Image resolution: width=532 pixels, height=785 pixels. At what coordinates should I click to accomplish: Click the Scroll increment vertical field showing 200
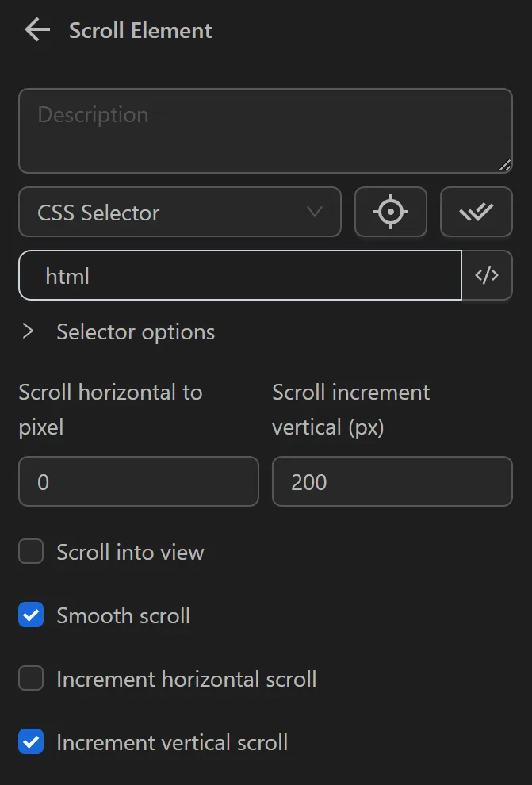tap(392, 481)
